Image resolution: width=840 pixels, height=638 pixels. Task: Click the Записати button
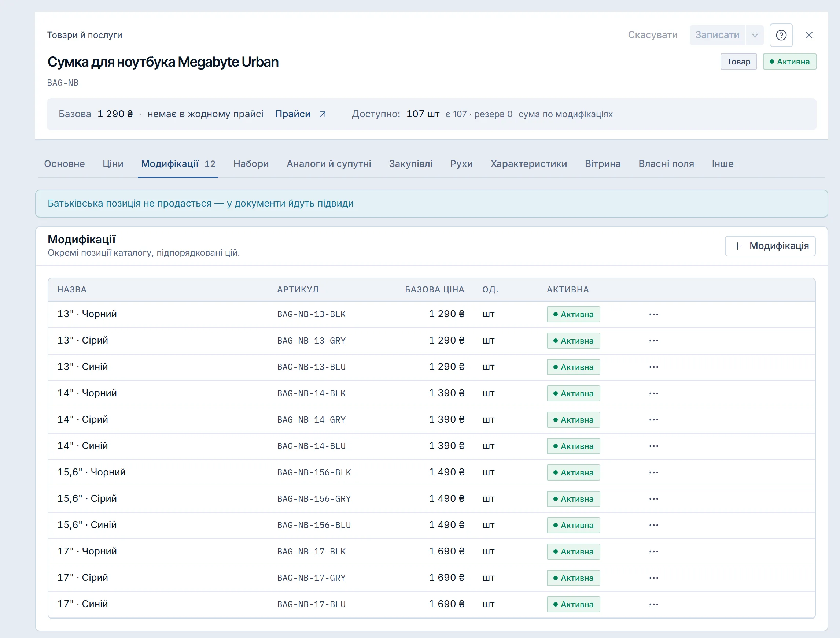tap(717, 35)
